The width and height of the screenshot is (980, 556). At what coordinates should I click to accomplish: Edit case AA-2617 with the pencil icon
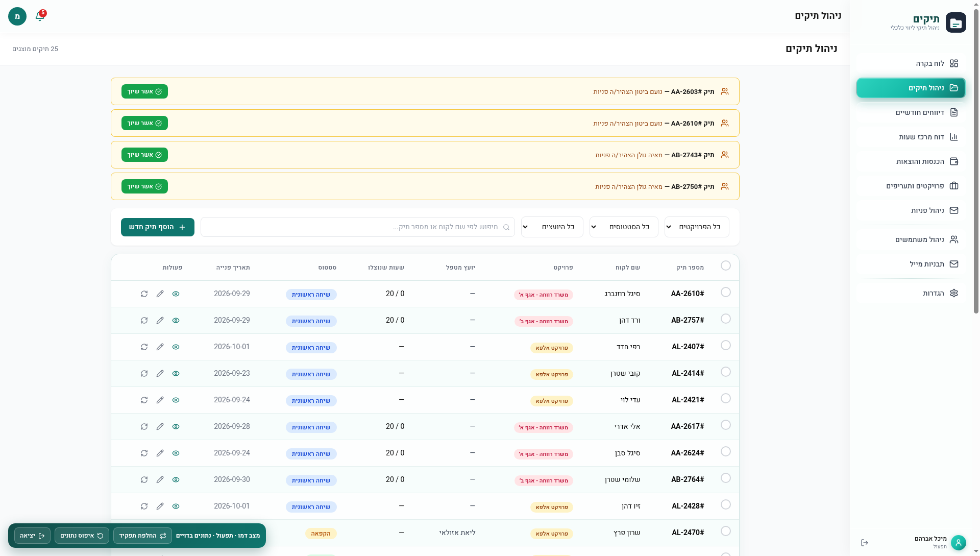point(160,427)
